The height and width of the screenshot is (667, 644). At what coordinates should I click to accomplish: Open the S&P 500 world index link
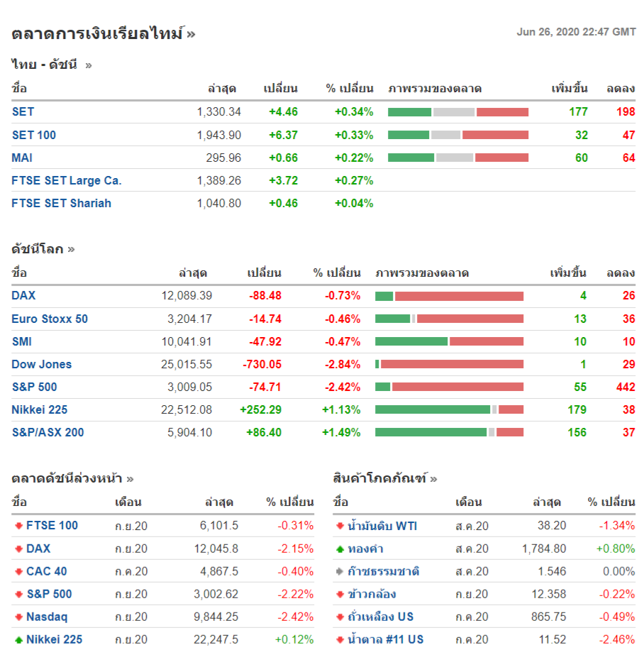(x=35, y=387)
